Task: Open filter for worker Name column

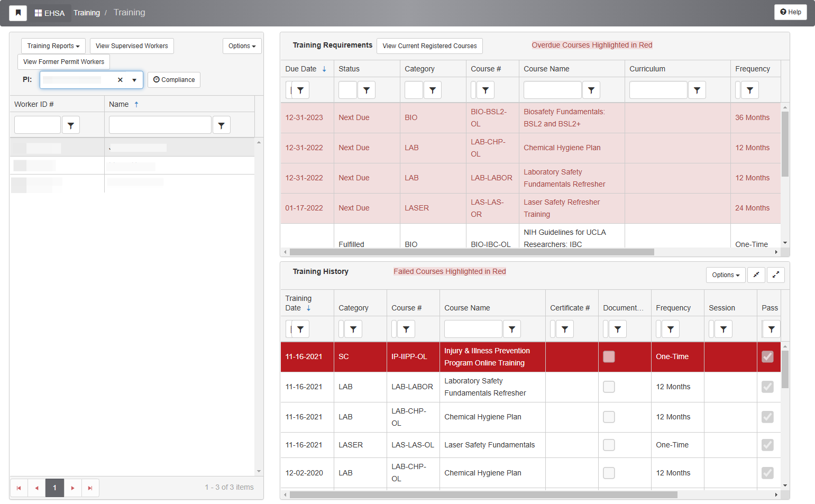Action: click(x=222, y=125)
